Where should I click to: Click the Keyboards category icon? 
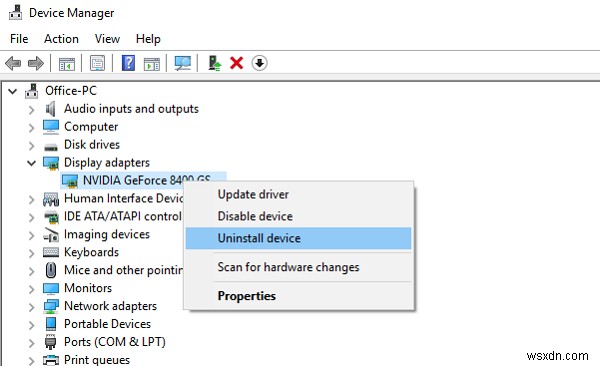coord(51,252)
